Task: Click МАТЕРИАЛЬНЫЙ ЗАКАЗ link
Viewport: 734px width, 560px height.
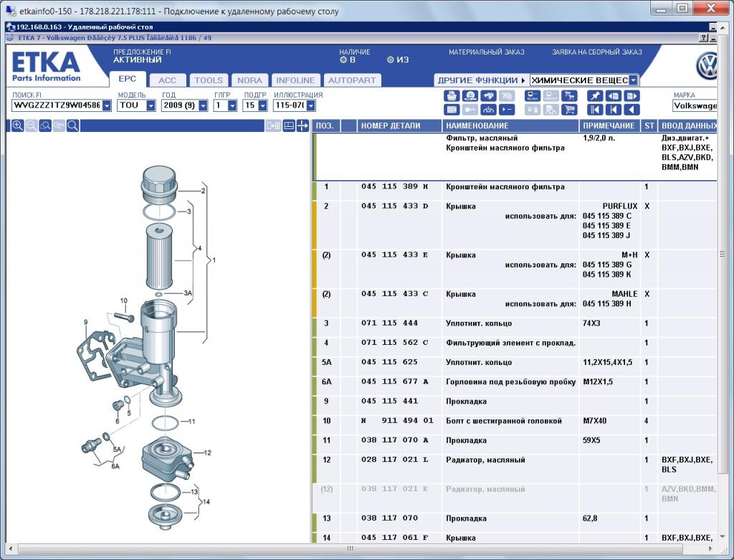Action: click(487, 52)
